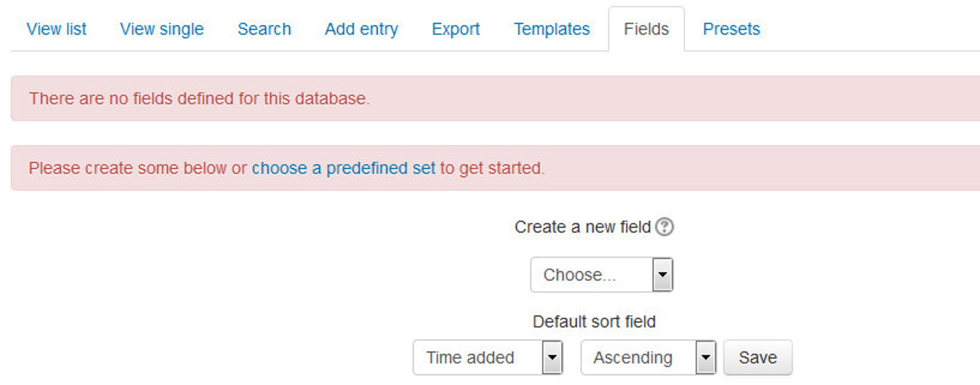980x385 pixels.
Task: Click the arrow on the Ascending dropdown
Action: coord(707,357)
